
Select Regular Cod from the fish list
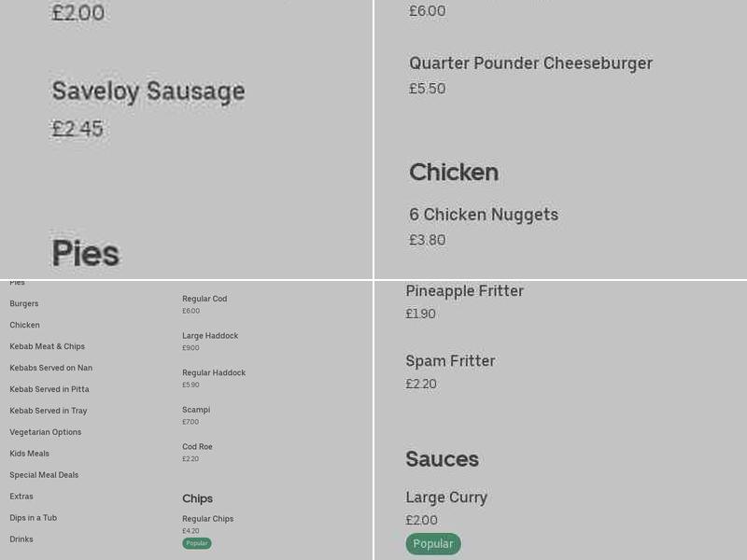204,299
